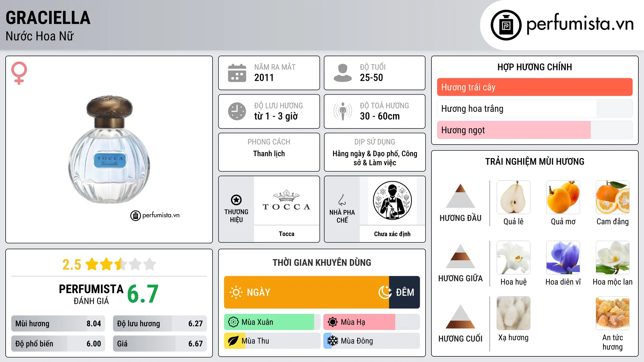
Task: Open the Hoa huệ flower thumbnail
Action: 513,258
